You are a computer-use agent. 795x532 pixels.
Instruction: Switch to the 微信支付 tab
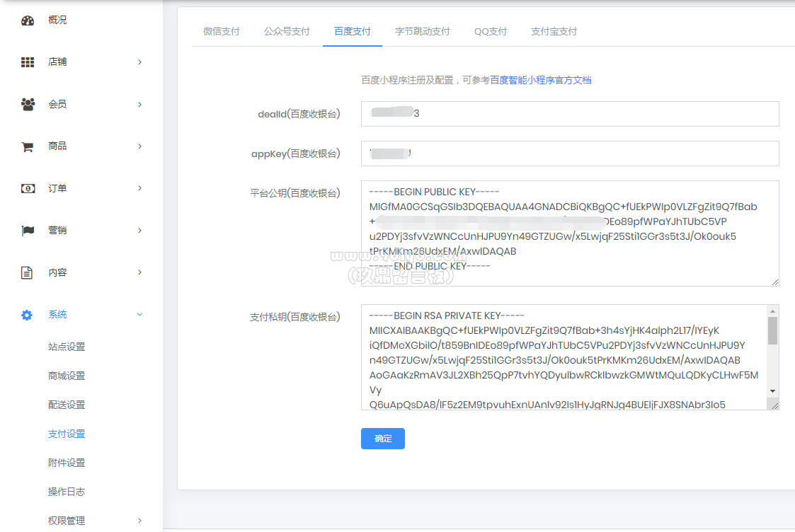tap(222, 31)
